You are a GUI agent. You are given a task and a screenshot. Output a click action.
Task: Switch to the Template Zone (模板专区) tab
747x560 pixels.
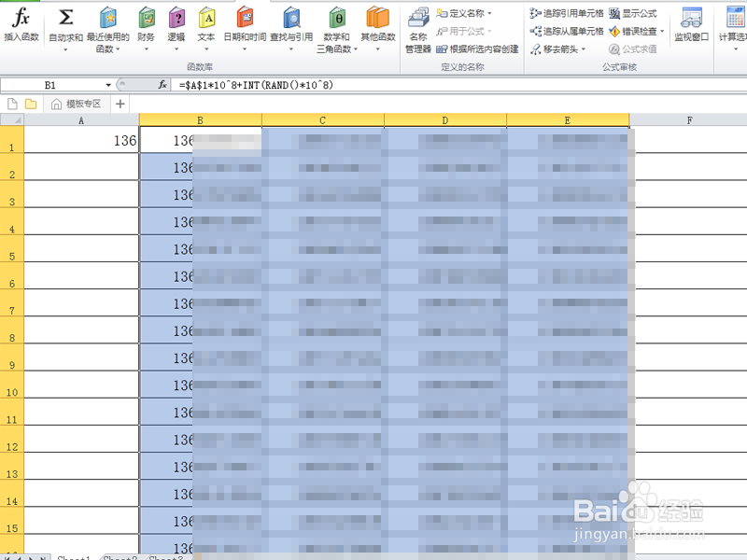(78, 104)
